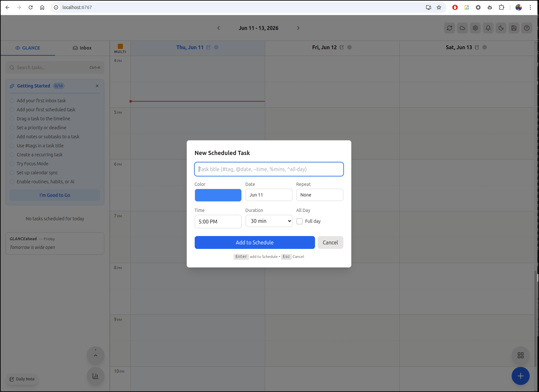Image resolution: width=539 pixels, height=392 pixels.
Task: Open the blue Color swatch picker
Action: pyautogui.click(x=218, y=195)
